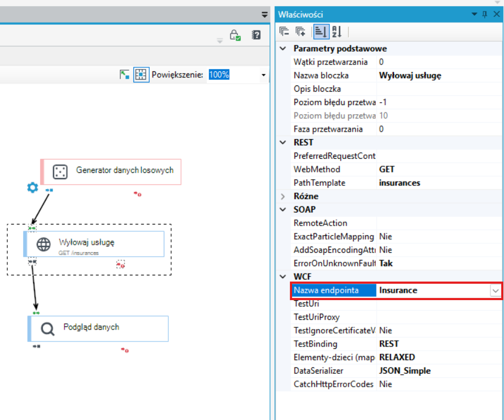Click the Generator danych losowych block label
Screen dimensions: 504x420
125,170
